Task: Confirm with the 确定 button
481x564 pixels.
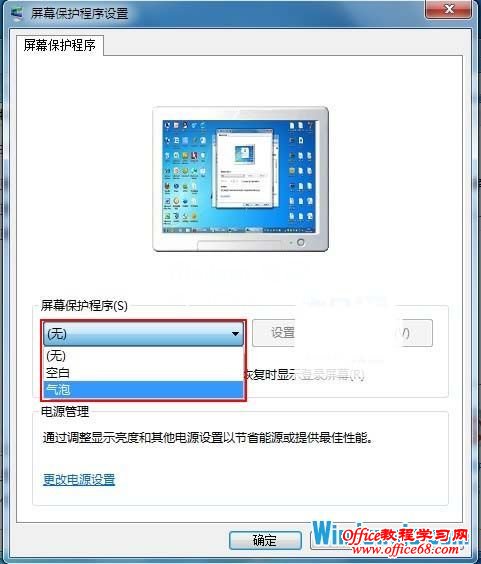Action: pos(265,540)
